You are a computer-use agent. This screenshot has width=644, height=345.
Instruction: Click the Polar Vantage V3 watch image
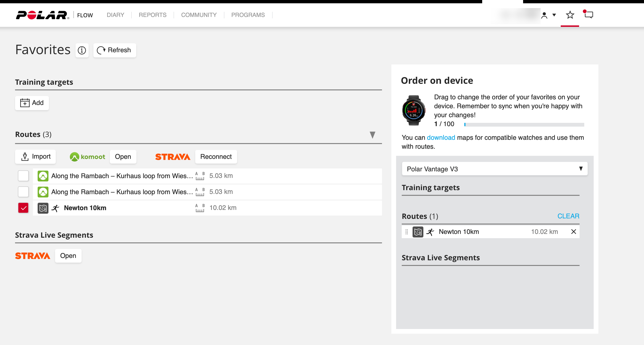tap(413, 110)
